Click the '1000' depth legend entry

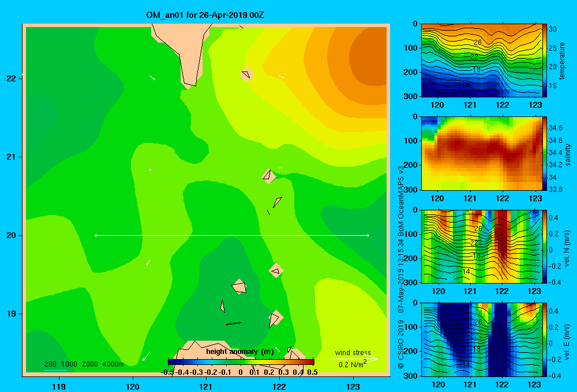[x=69, y=364]
